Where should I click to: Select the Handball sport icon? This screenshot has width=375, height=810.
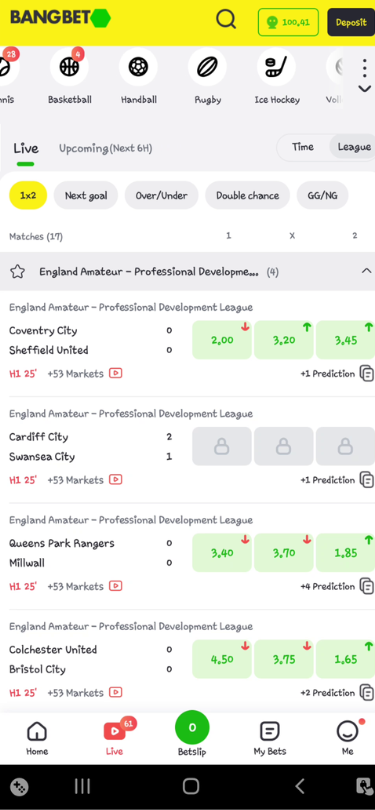pos(138,67)
